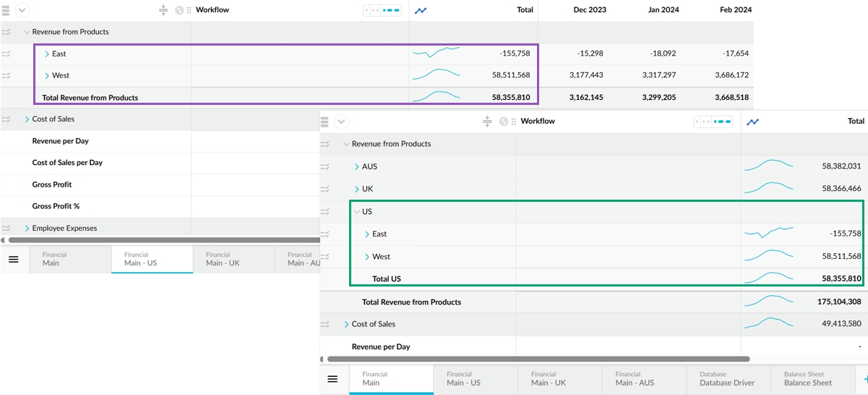The height and width of the screenshot is (395, 868).
Task: Click the horizontal scrollbar in the right table
Action: pyautogui.click(x=538, y=359)
